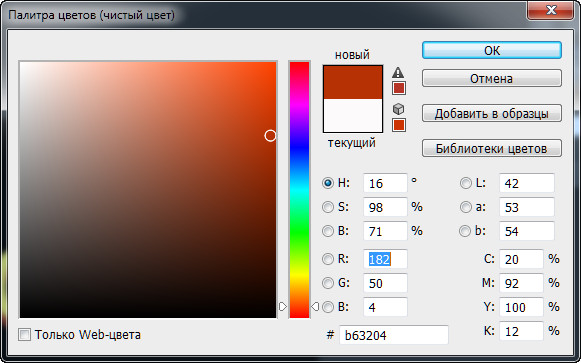The height and width of the screenshot is (363, 581).
Task: Select the L lightness radio button
Action: tap(465, 183)
